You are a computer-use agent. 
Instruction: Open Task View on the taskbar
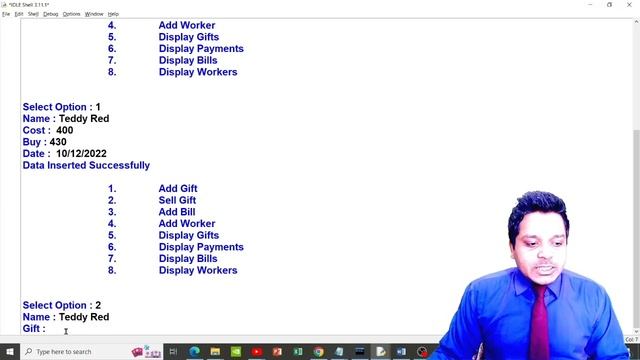click(x=173, y=351)
